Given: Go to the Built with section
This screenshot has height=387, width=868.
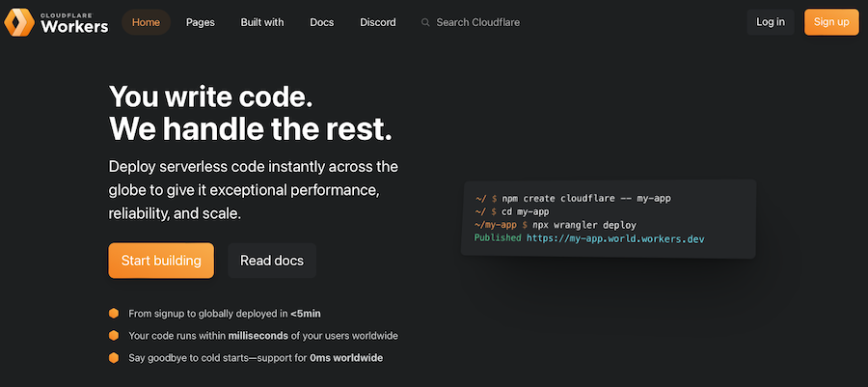Looking at the screenshot, I should 262,22.
